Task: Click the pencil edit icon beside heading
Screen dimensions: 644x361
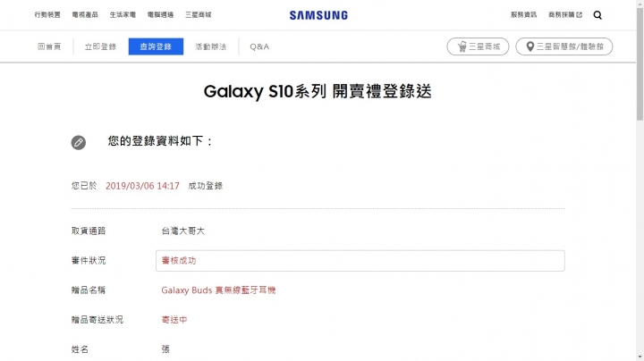Action: [79, 142]
